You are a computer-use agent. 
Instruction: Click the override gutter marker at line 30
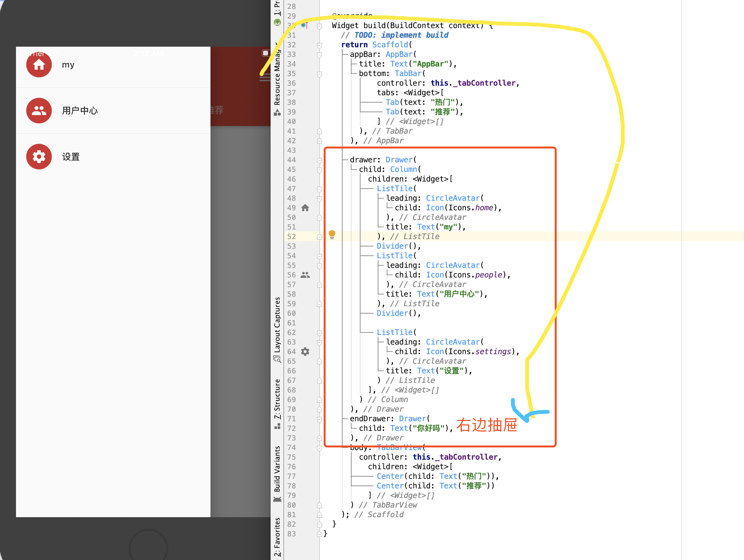point(305,25)
